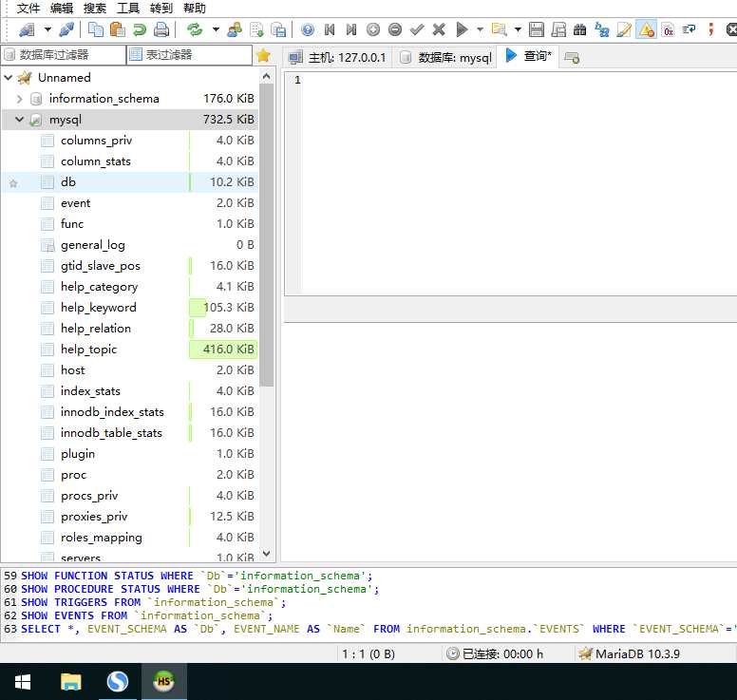
Task: Click the disconnect plug icon
Action: click(x=66, y=30)
